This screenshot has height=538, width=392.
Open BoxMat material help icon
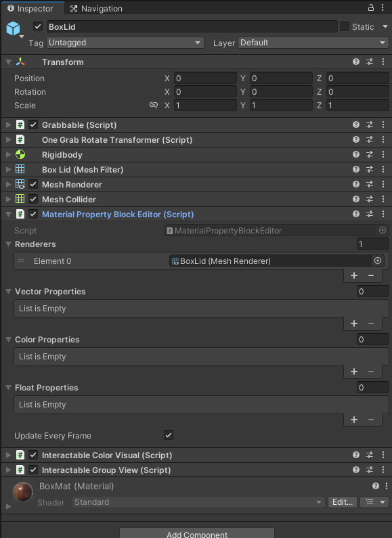pyautogui.click(x=376, y=486)
